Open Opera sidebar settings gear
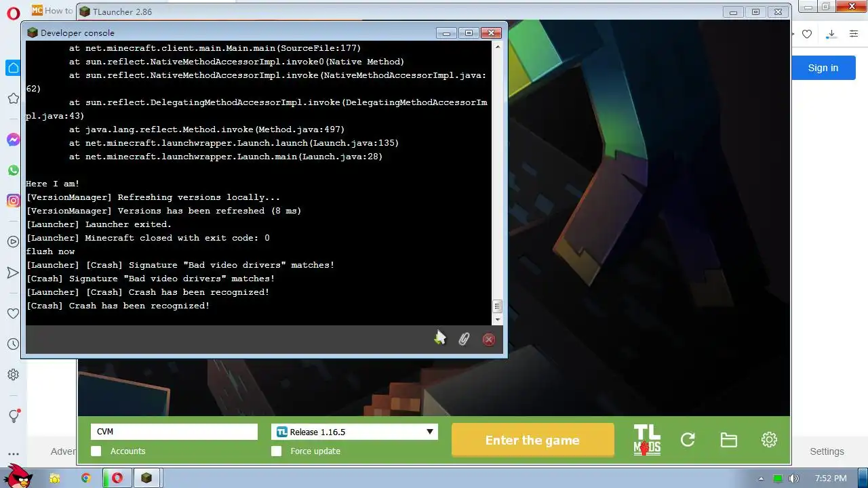868x488 pixels. click(x=13, y=374)
